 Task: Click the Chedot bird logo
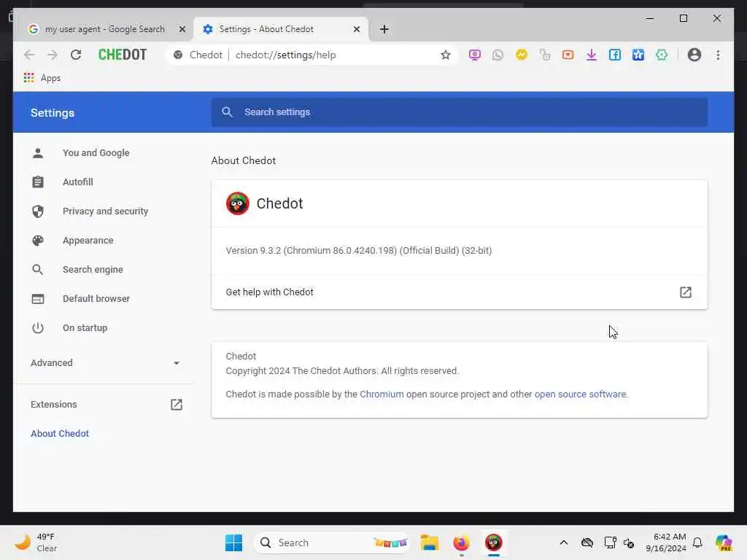click(237, 204)
